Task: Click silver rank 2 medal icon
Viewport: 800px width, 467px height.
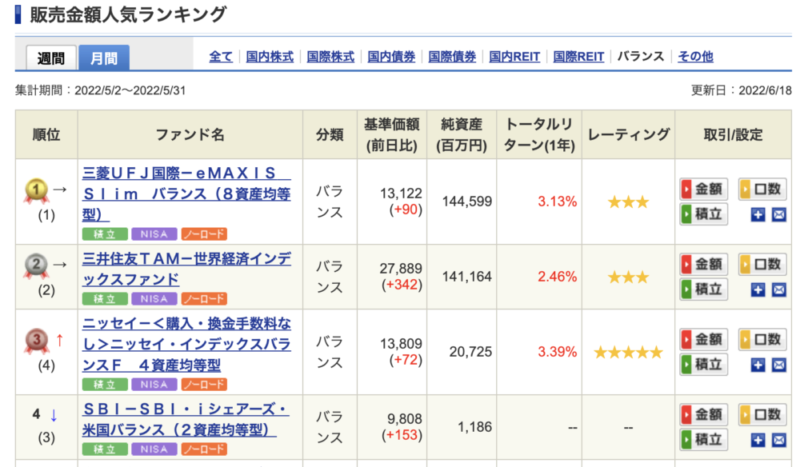Action: pyautogui.click(x=36, y=266)
